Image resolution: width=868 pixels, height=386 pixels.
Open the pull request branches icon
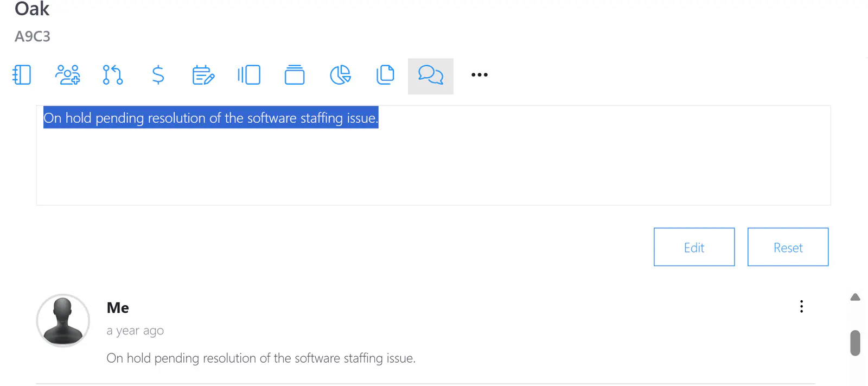[x=113, y=75]
